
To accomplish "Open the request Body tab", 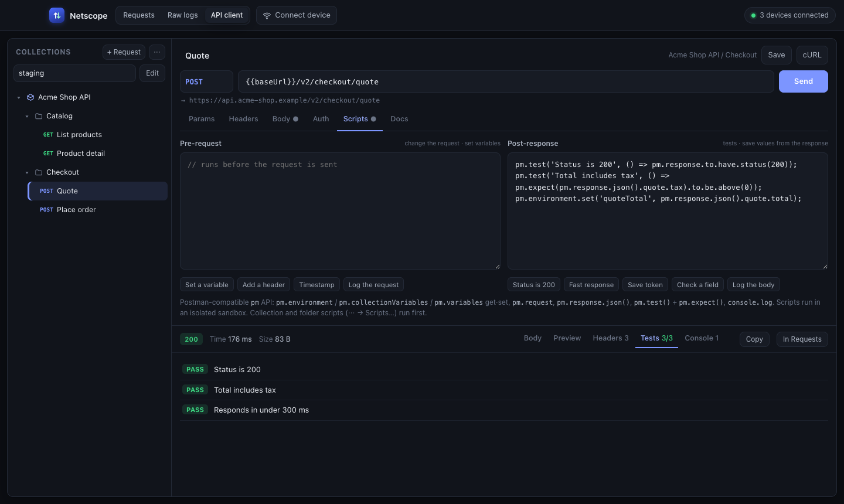I will tap(285, 119).
